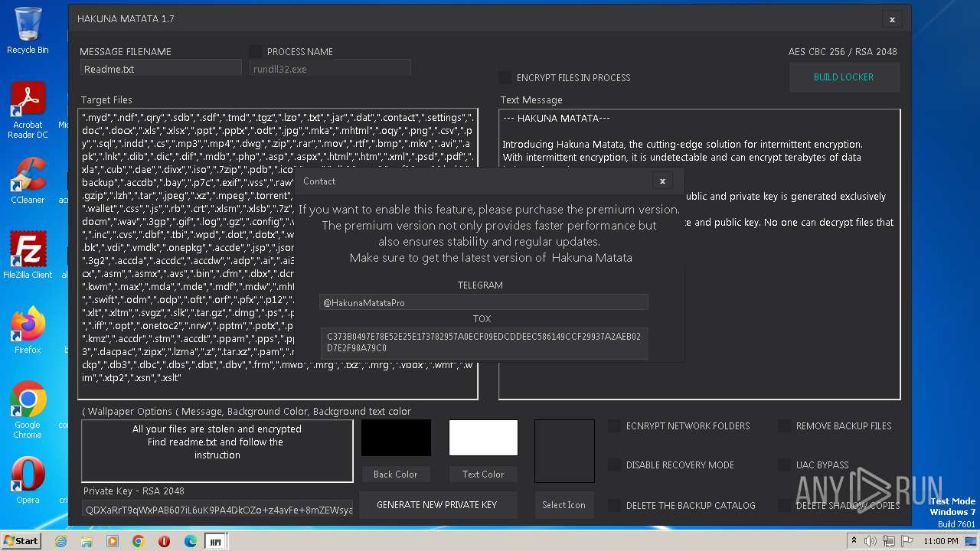
Task: Open FileZilla Client desktop shortcut
Action: [28, 255]
